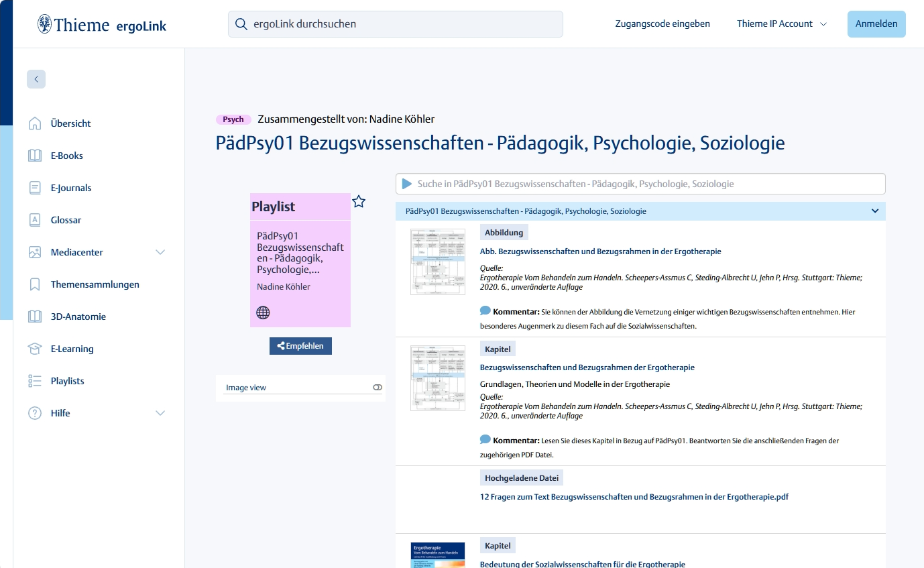This screenshot has width=924, height=568.
Task: Click the ergoLink durchsuchen search field
Action: click(x=396, y=24)
